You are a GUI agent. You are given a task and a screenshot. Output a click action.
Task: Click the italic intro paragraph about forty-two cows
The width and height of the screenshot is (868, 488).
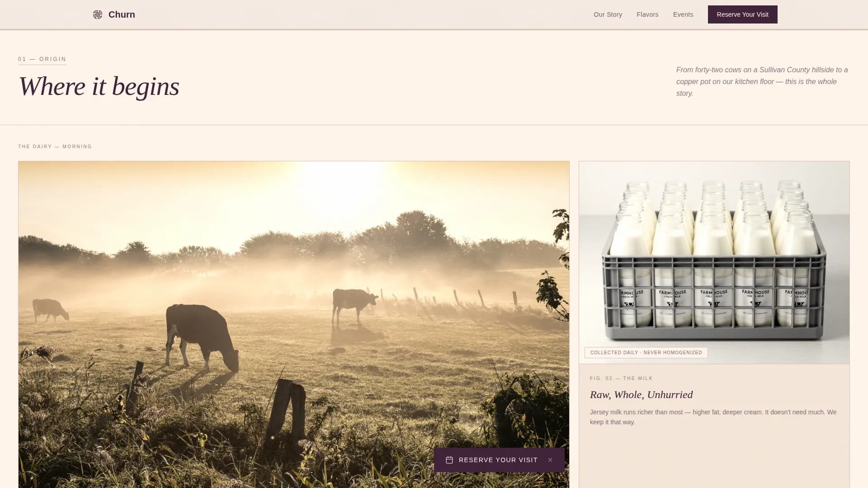click(x=761, y=81)
